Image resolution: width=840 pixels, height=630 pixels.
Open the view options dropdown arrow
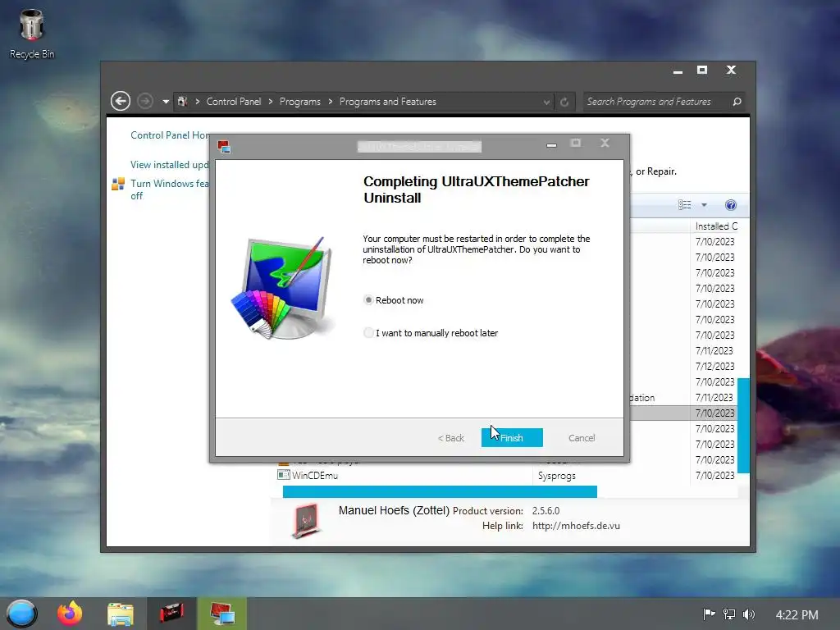click(x=704, y=204)
